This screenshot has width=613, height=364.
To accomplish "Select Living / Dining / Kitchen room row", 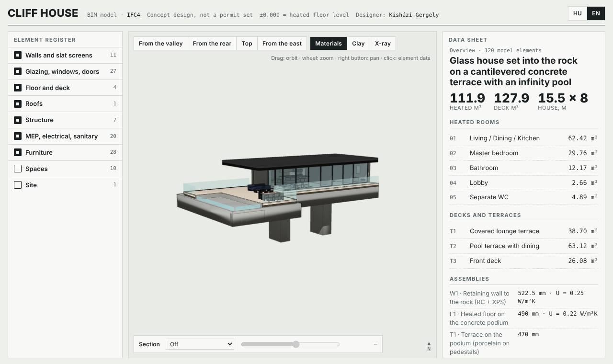I will click(523, 138).
